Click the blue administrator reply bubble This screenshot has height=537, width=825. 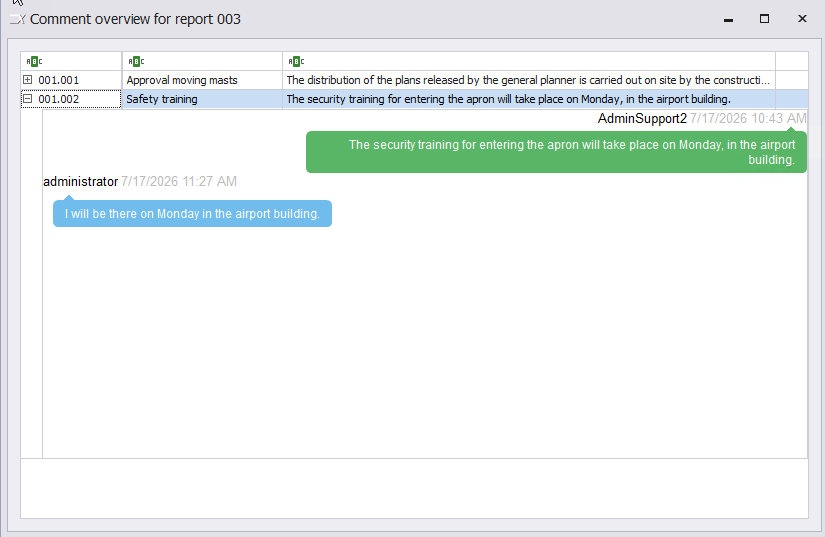pyautogui.click(x=192, y=214)
